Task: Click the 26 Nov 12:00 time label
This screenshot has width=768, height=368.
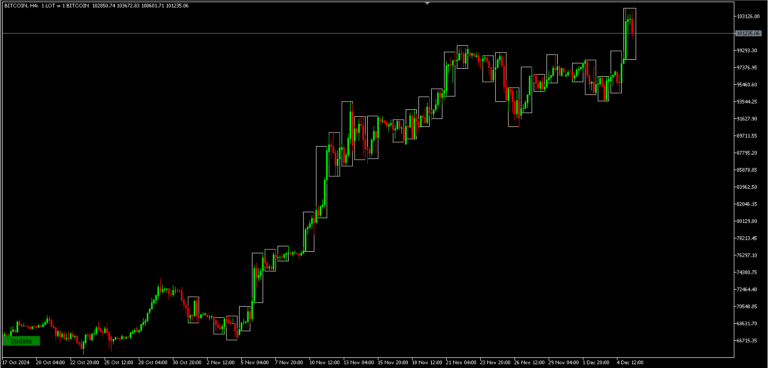Action: coord(528,363)
